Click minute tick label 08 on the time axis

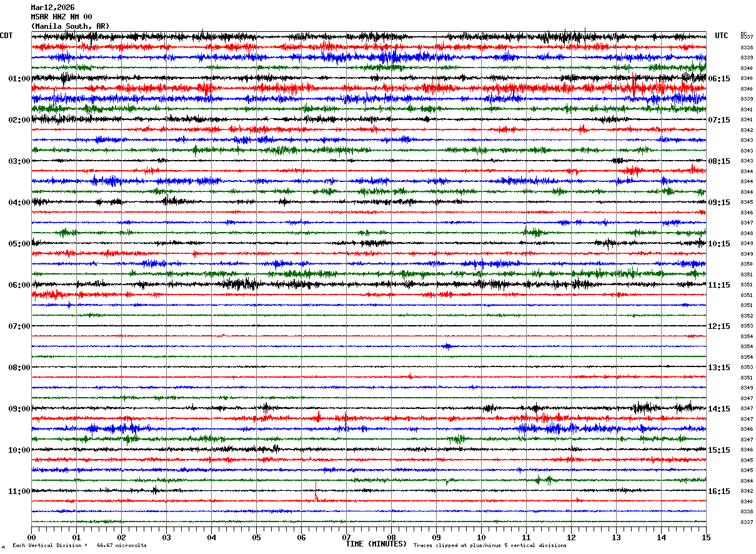coord(391,537)
